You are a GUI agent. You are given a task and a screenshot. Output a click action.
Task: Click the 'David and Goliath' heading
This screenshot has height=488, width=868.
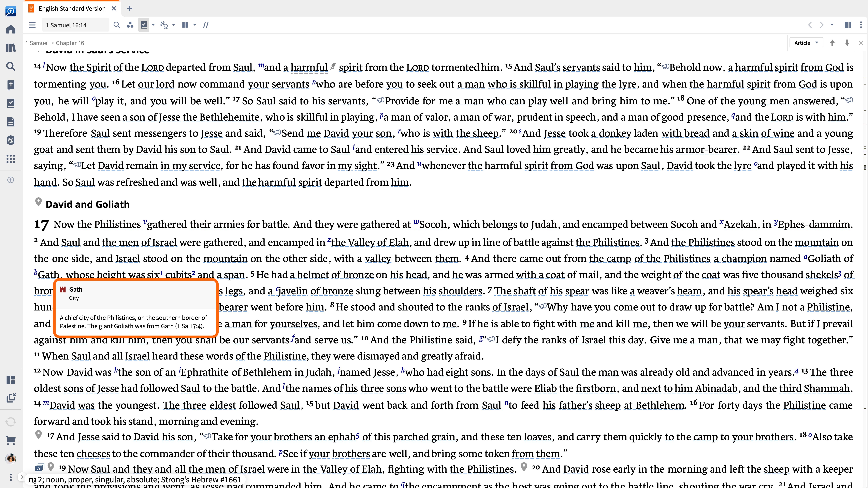pos(88,204)
